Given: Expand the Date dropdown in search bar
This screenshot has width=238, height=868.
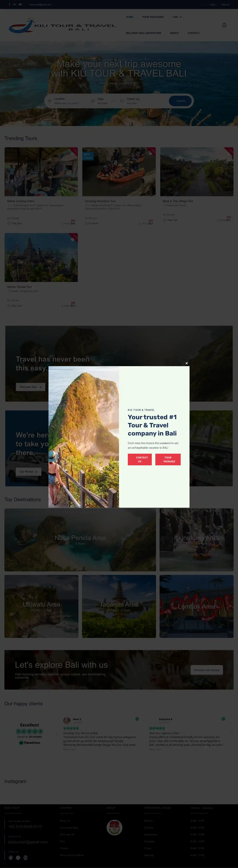Looking at the screenshot, I should [x=103, y=101].
